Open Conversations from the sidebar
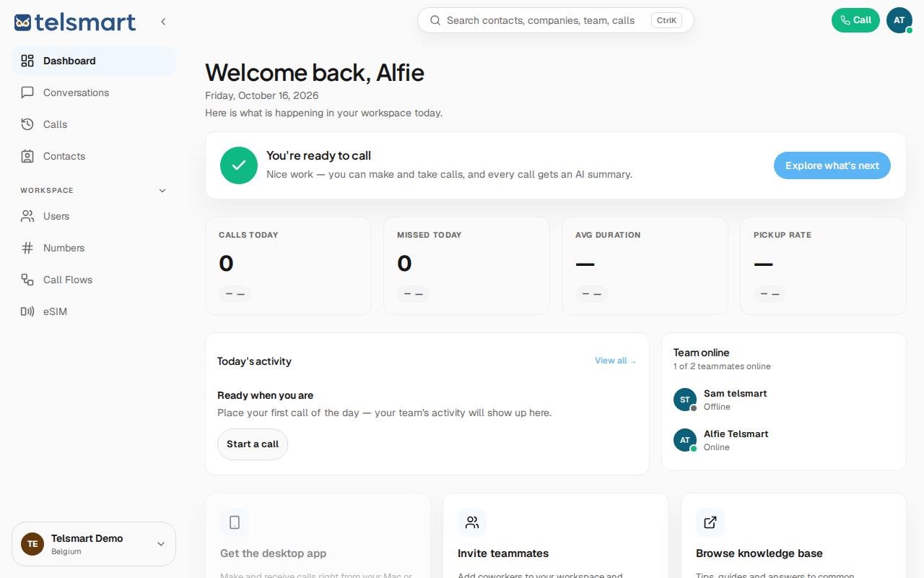924x578 pixels. 94,92
